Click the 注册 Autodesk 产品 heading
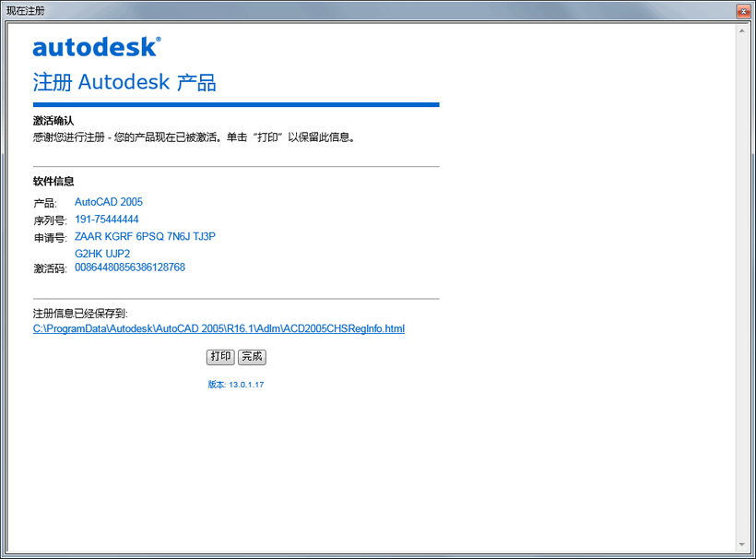The width and height of the screenshot is (756, 559). (x=124, y=82)
